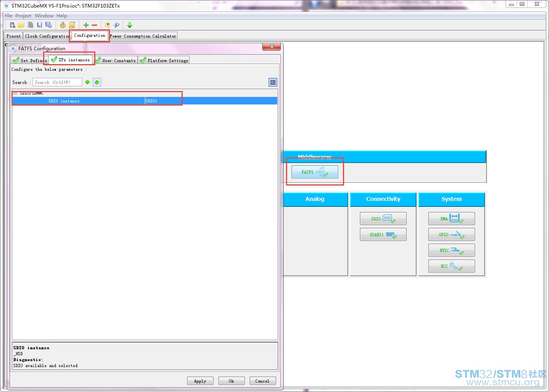Open the FATFS middleware configuration
Screen dimensions: 549x392
point(315,172)
